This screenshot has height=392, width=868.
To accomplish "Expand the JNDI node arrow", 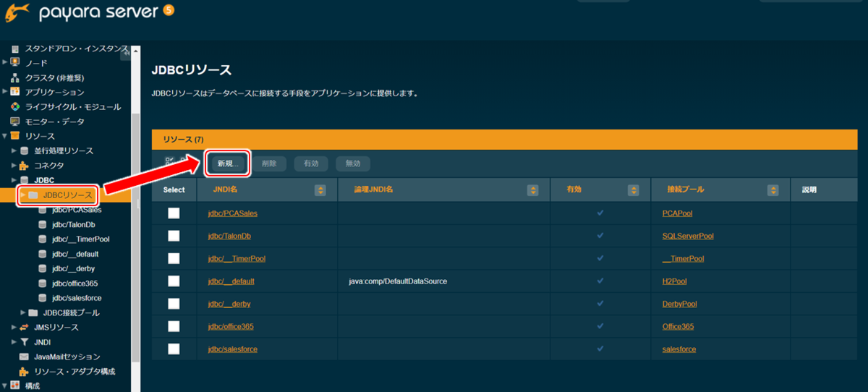I will click(14, 341).
